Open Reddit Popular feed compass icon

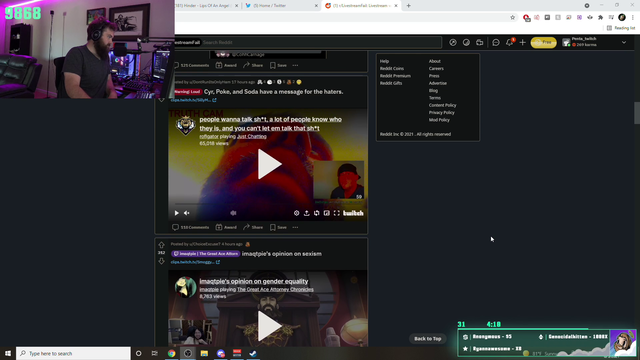tap(453, 42)
